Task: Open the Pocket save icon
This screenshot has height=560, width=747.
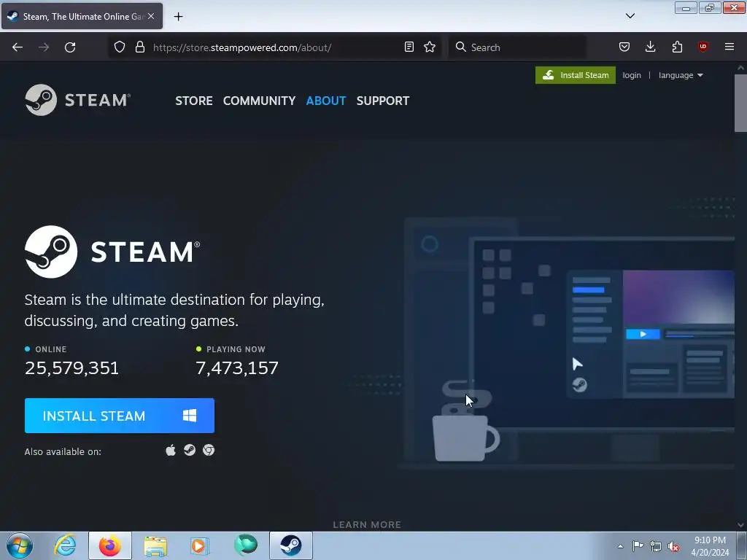Action: pyautogui.click(x=624, y=47)
